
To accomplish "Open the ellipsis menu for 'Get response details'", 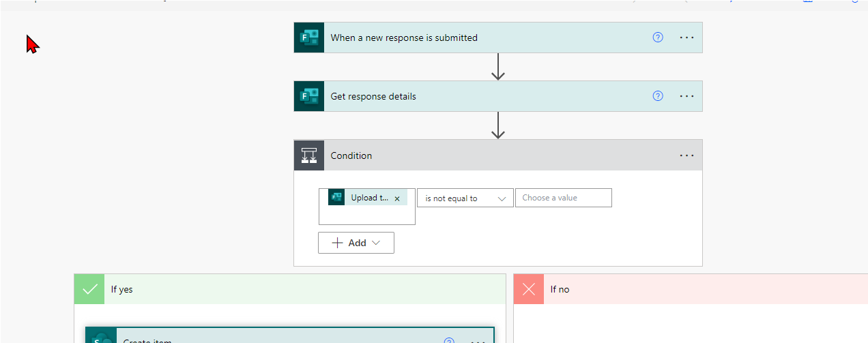I will point(686,96).
